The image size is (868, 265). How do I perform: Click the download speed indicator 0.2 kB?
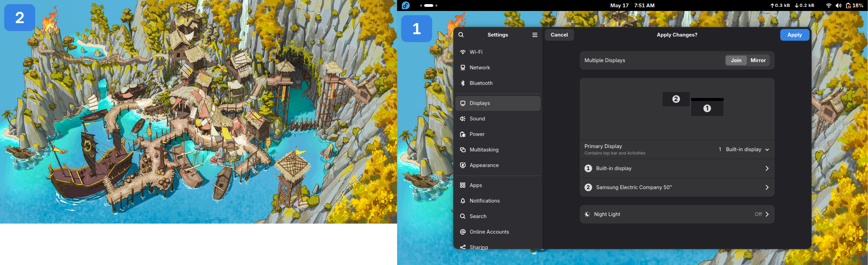click(804, 5)
